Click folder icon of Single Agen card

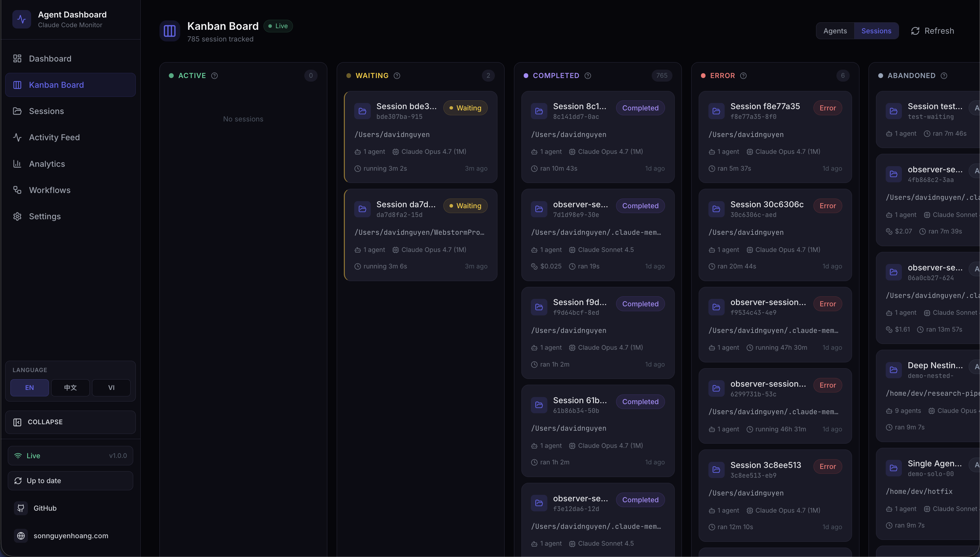(893, 468)
